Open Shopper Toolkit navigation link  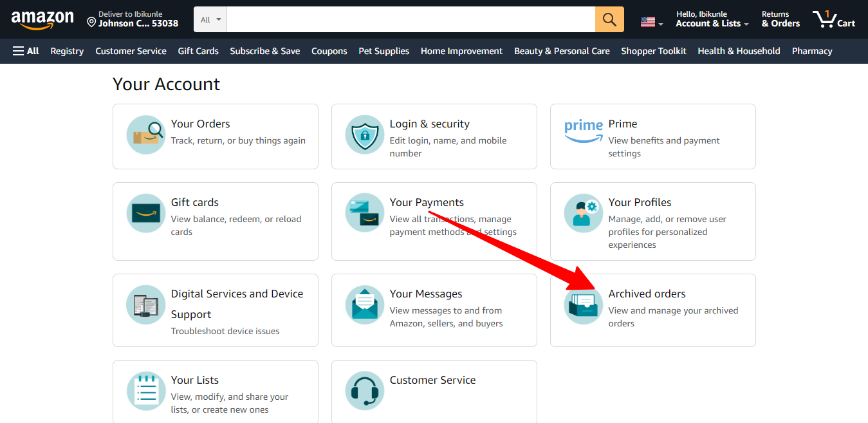tap(654, 51)
